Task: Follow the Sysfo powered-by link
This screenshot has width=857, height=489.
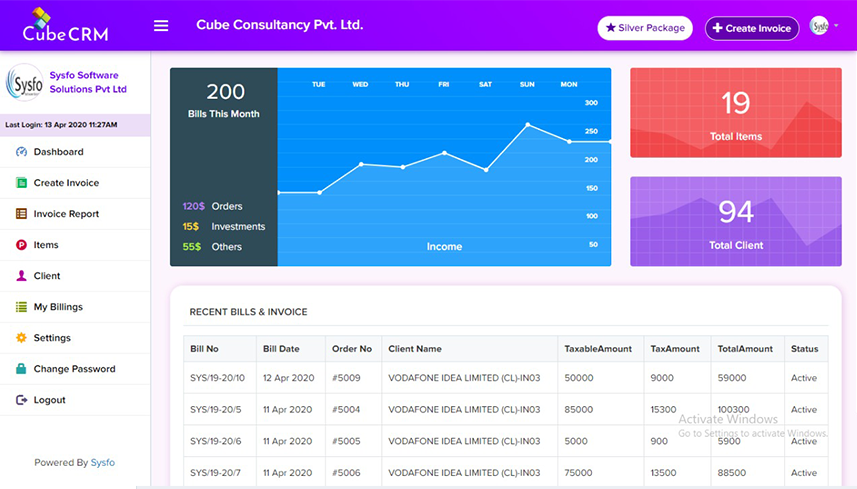Action: point(103,462)
